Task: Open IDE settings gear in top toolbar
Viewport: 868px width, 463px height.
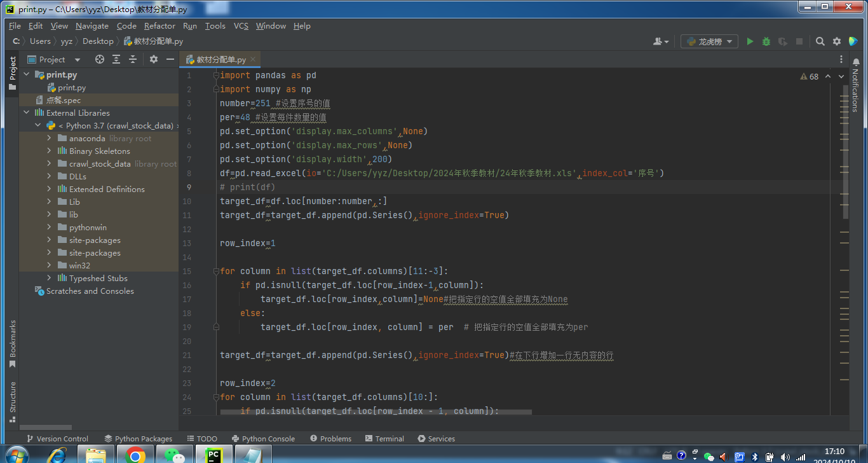Action: 837,41
